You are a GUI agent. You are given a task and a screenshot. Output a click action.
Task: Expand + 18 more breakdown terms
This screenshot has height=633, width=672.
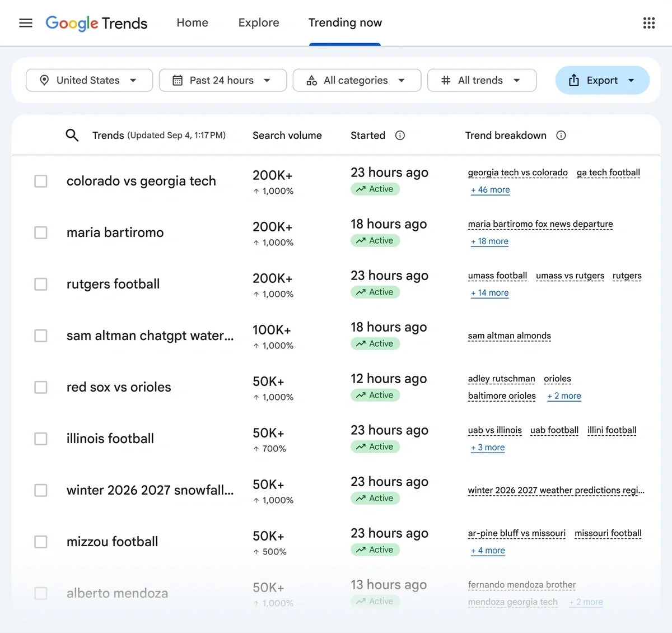[489, 241]
